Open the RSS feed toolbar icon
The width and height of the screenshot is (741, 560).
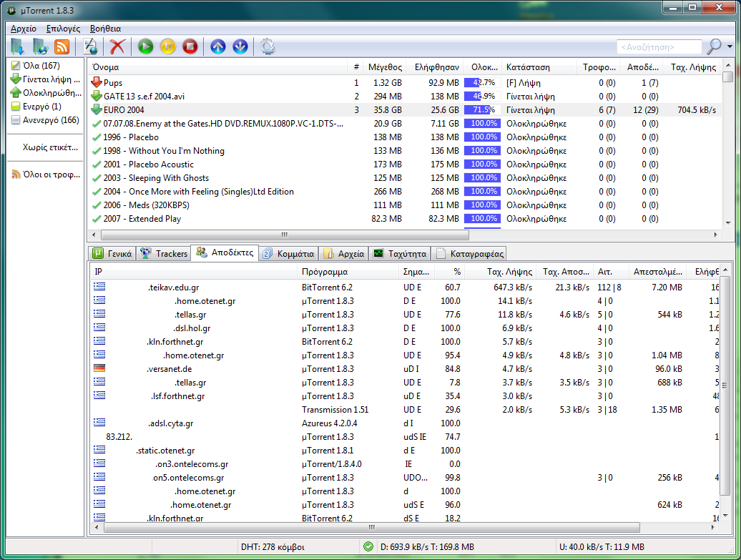click(x=62, y=46)
